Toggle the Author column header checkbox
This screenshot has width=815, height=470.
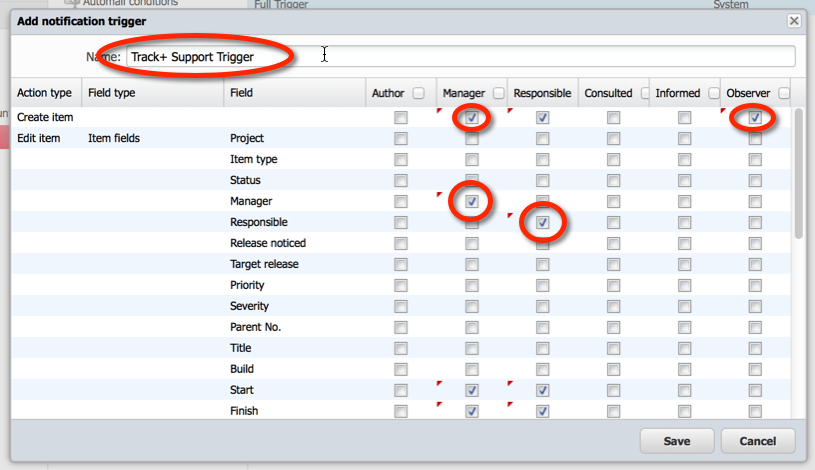(419, 93)
